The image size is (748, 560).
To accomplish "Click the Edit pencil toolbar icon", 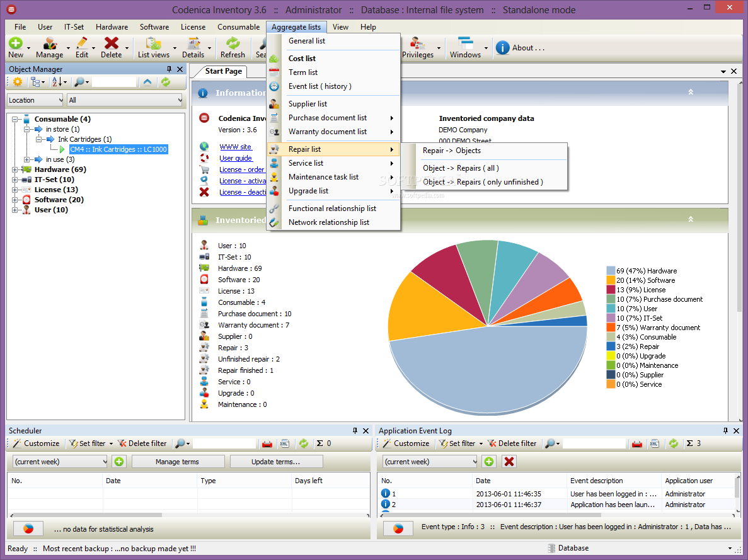I will click(x=82, y=44).
